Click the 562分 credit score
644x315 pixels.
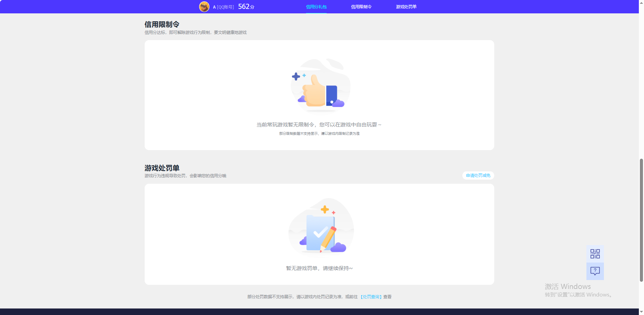pyautogui.click(x=246, y=7)
